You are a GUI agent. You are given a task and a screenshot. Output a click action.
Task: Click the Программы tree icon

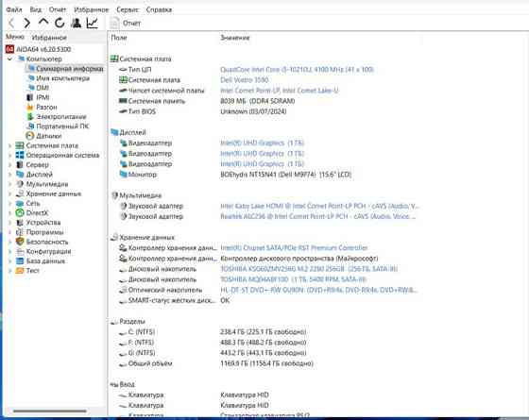coord(20,232)
